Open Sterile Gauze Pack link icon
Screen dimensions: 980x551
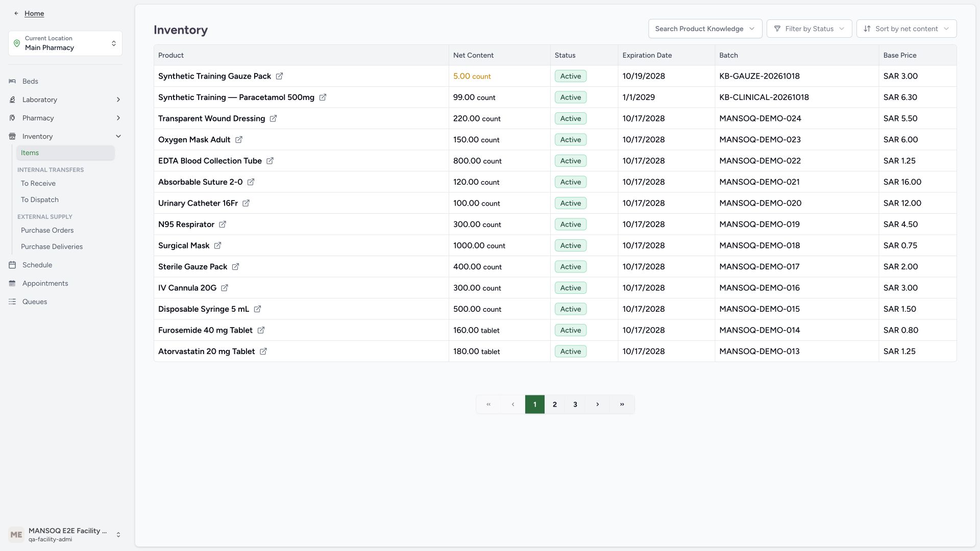(235, 267)
